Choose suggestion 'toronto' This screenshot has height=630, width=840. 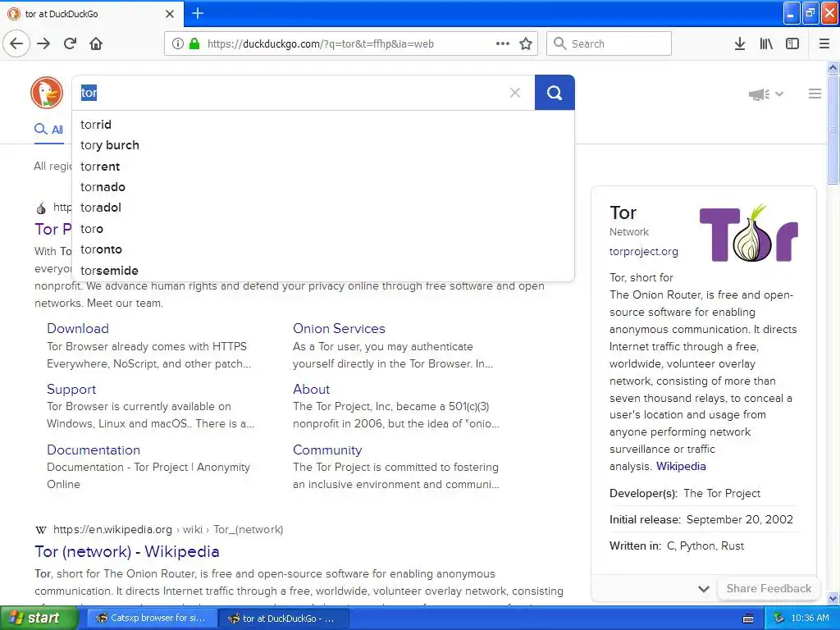pyautogui.click(x=323, y=249)
